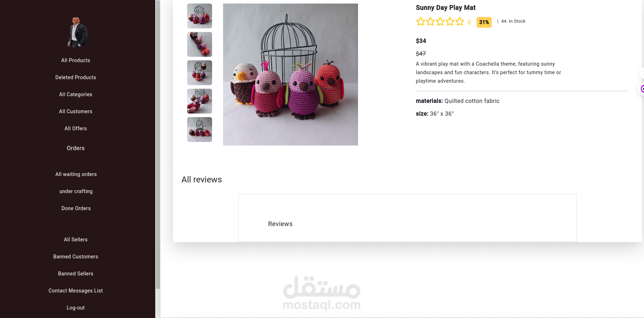644x318 pixels.
Task: Click the second rating star
Action: coord(431,22)
